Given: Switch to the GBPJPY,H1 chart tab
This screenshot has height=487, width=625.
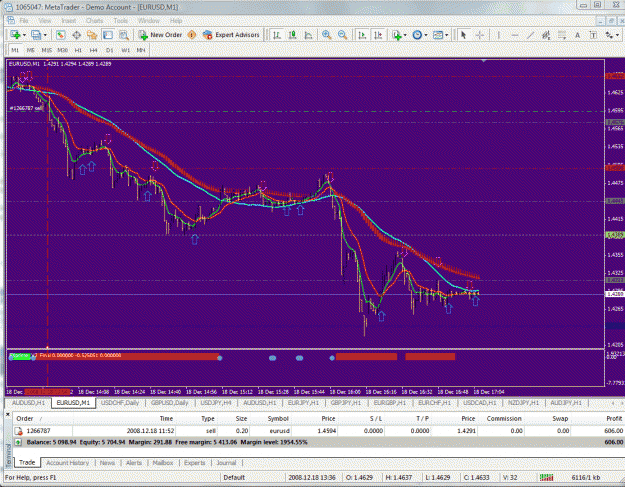Looking at the screenshot, I should click(346, 403).
